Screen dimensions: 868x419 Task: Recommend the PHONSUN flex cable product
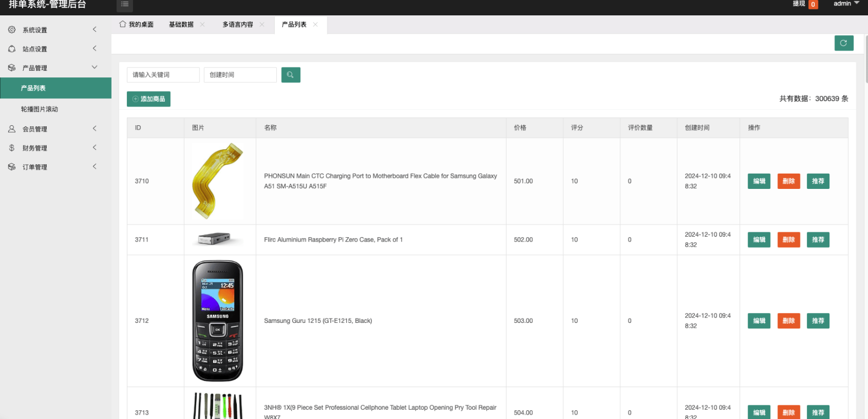pyautogui.click(x=817, y=181)
